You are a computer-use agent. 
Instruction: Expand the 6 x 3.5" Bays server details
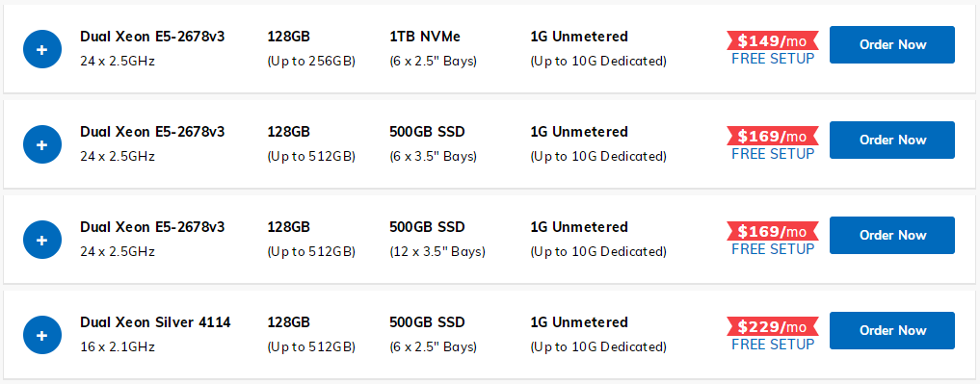[x=41, y=144]
